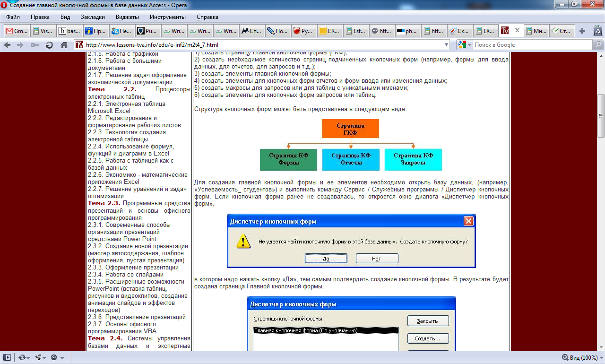Expand the address bar history dropdown
This screenshot has height=364, width=605.
point(447,45)
